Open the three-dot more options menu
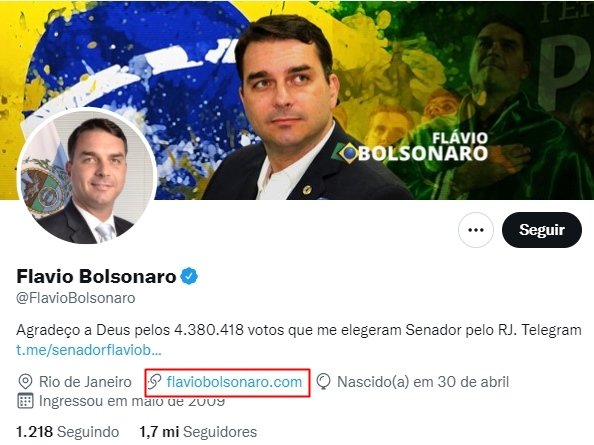Image resolution: width=594 pixels, height=445 pixels. click(x=476, y=230)
